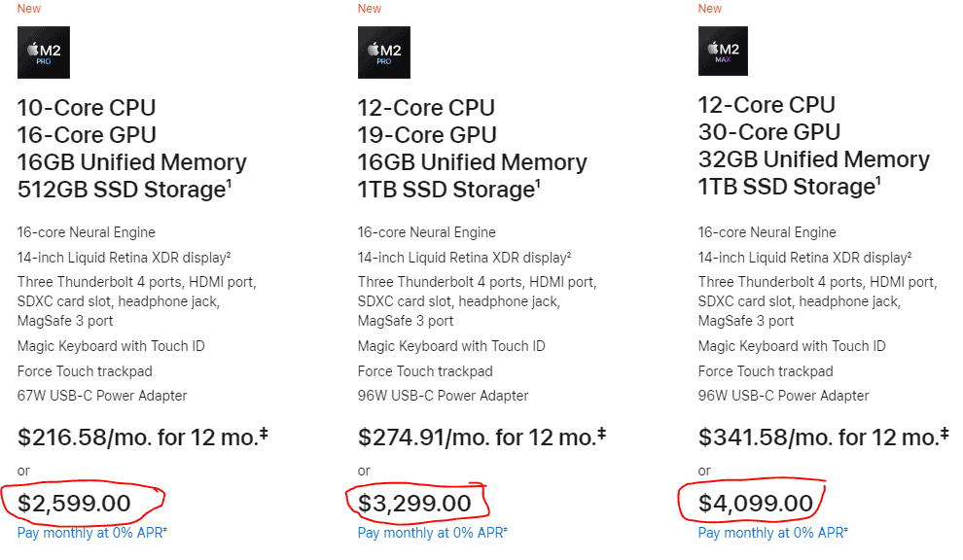Click the New label above the M2 Max chip
The image size is (963, 560).
point(710,9)
